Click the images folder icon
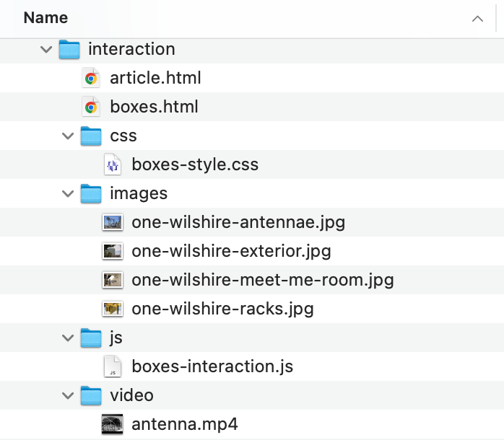The image size is (504, 440). click(x=91, y=193)
